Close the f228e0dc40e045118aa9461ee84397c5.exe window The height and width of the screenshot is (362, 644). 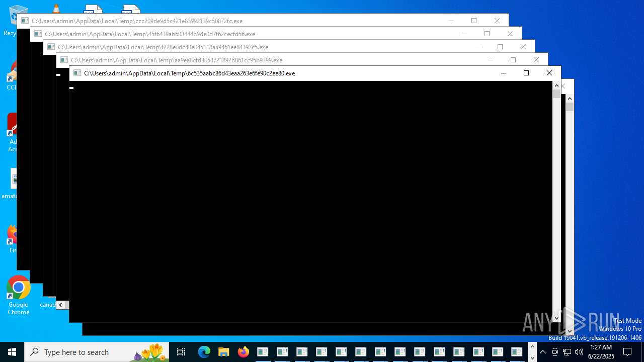tap(523, 47)
